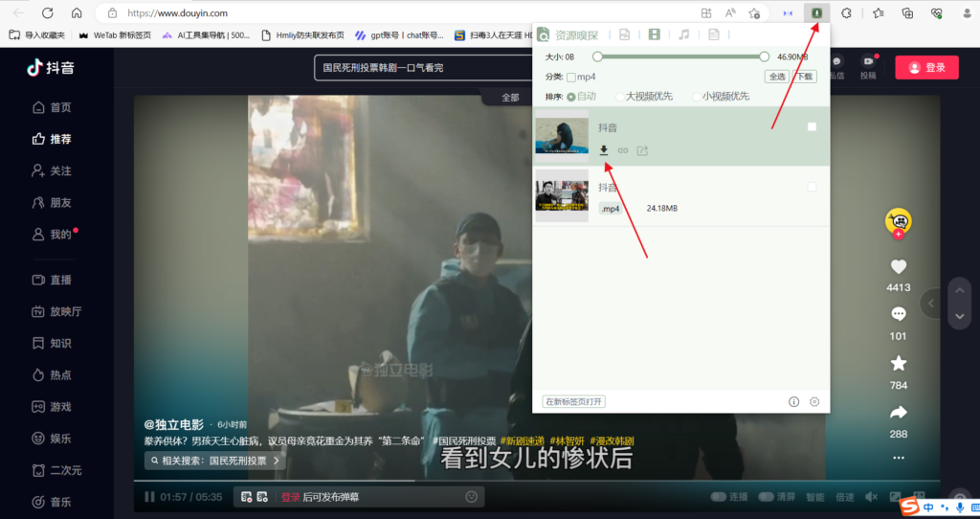This screenshot has width=980, height=519.
Task: Select the 自动 sort radio button
Action: pyautogui.click(x=570, y=97)
